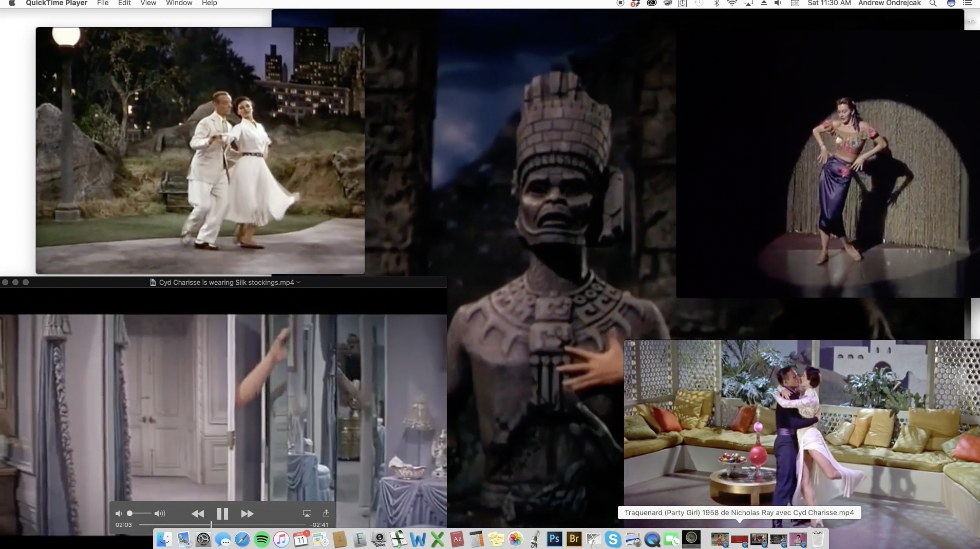The height and width of the screenshot is (549, 980).
Task: Click the elapsed time 02:03 label
Action: pyautogui.click(x=124, y=525)
